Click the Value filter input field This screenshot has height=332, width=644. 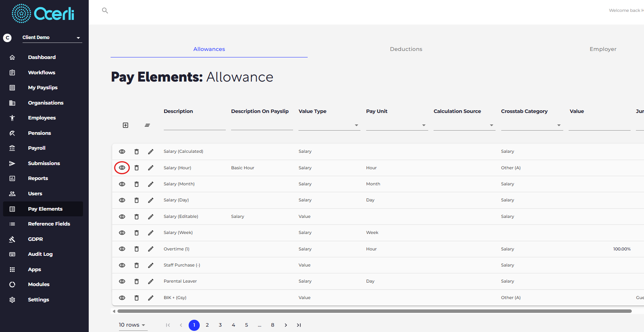600,125
